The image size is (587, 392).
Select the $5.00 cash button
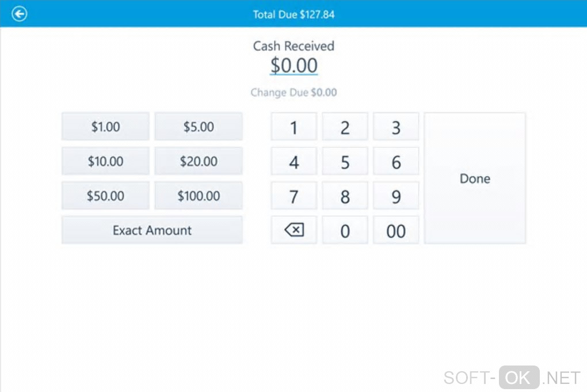pos(199,127)
